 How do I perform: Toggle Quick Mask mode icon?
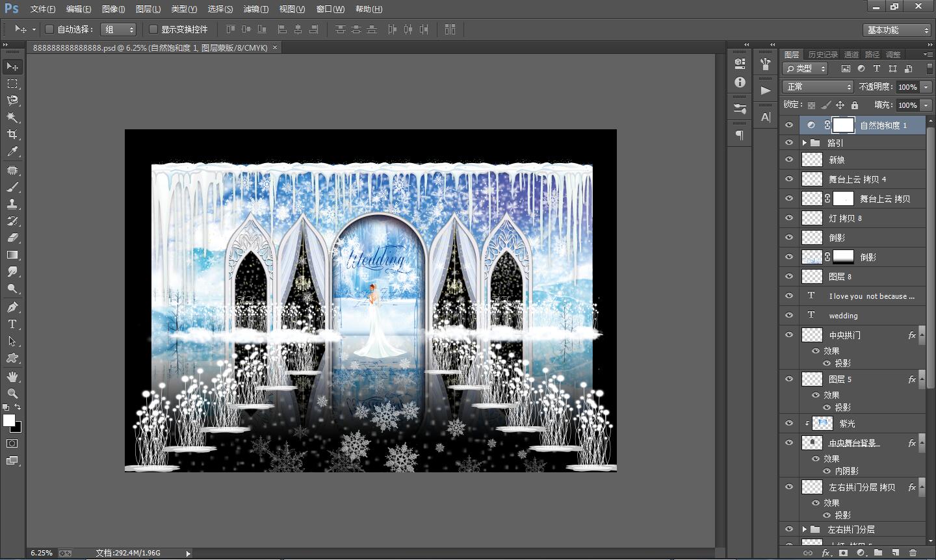12,444
